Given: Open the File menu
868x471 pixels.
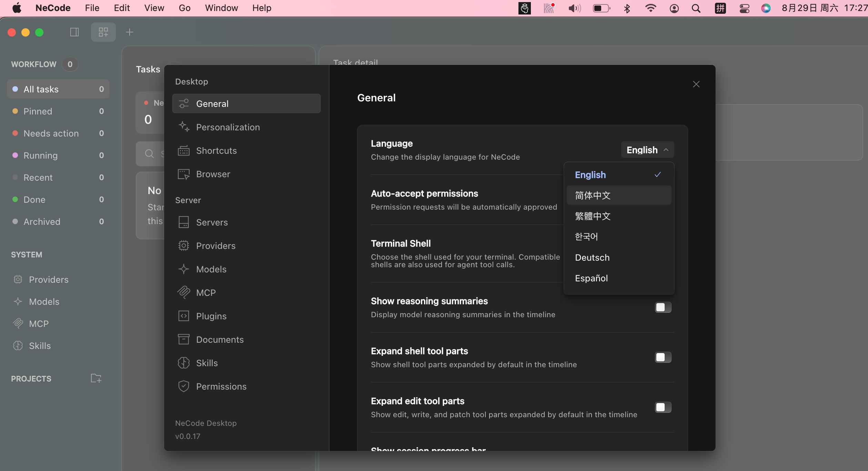Looking at the screenshot, I should [x=92, y=8].
